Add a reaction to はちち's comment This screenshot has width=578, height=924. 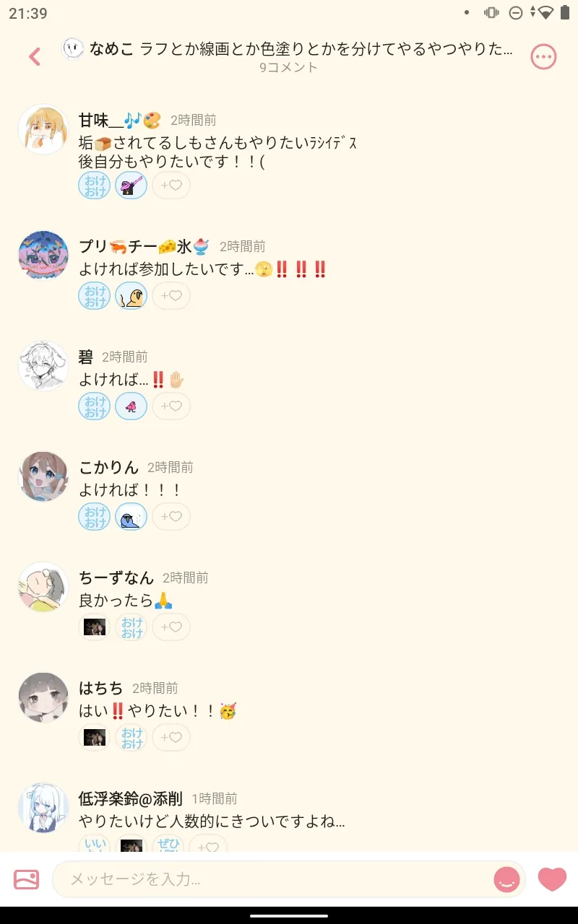click(171, 738)
